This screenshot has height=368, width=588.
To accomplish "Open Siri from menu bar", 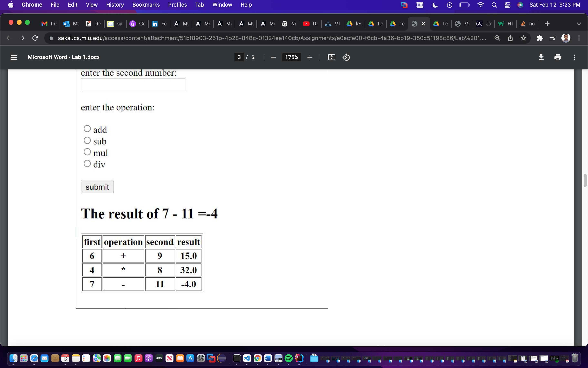I will pos(520,5).
